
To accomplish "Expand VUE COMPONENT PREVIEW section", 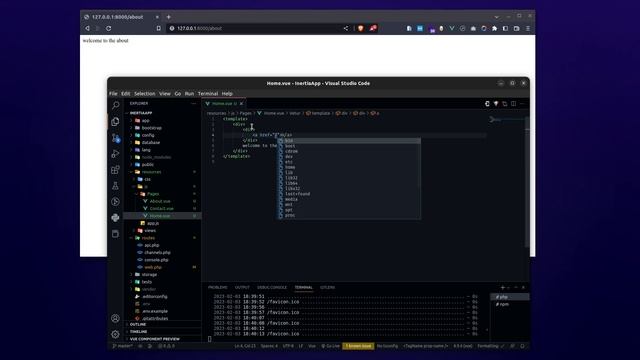I will pos(155,339).
